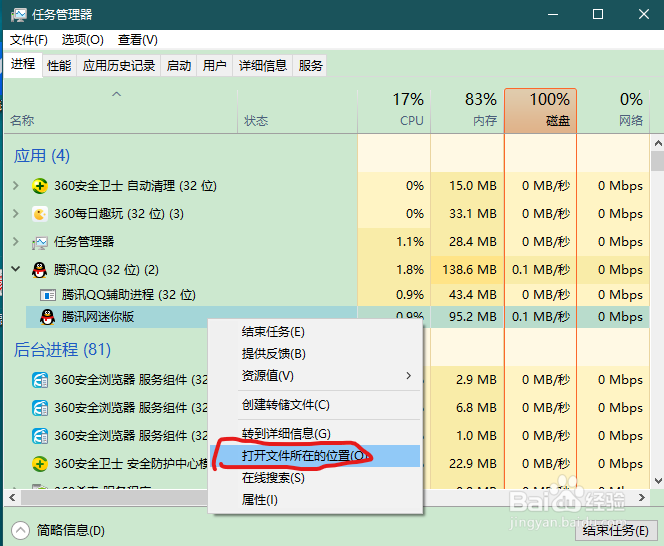Screen dimensions: 664x546
Task: Click the 腾讯QQ penguin icon in app group
Action: coord(40,270)
